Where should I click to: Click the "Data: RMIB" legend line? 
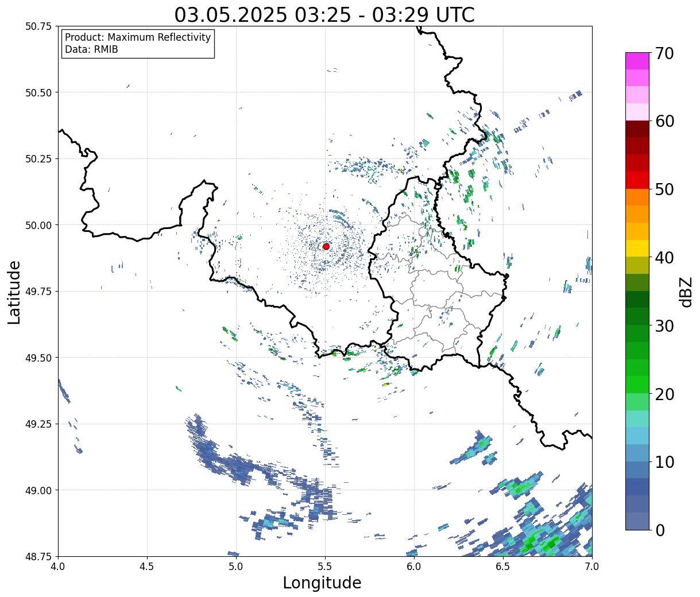click(91, 49)
